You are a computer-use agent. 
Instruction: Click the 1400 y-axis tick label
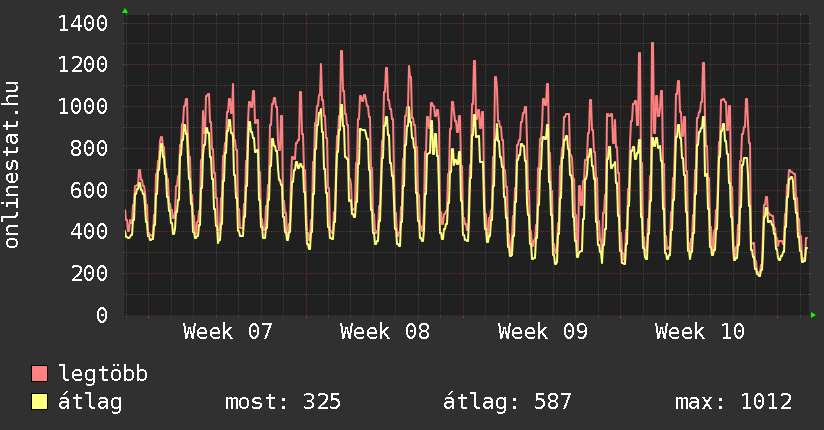point(84,23)
